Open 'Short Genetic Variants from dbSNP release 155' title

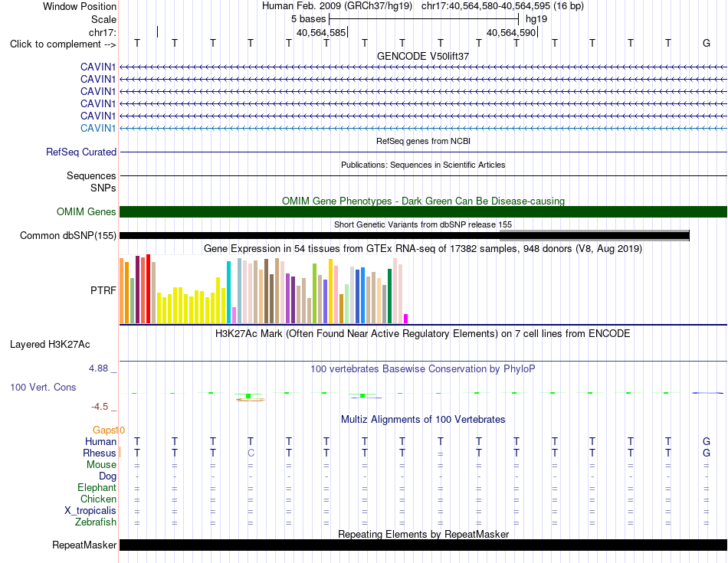pos(423,224)
